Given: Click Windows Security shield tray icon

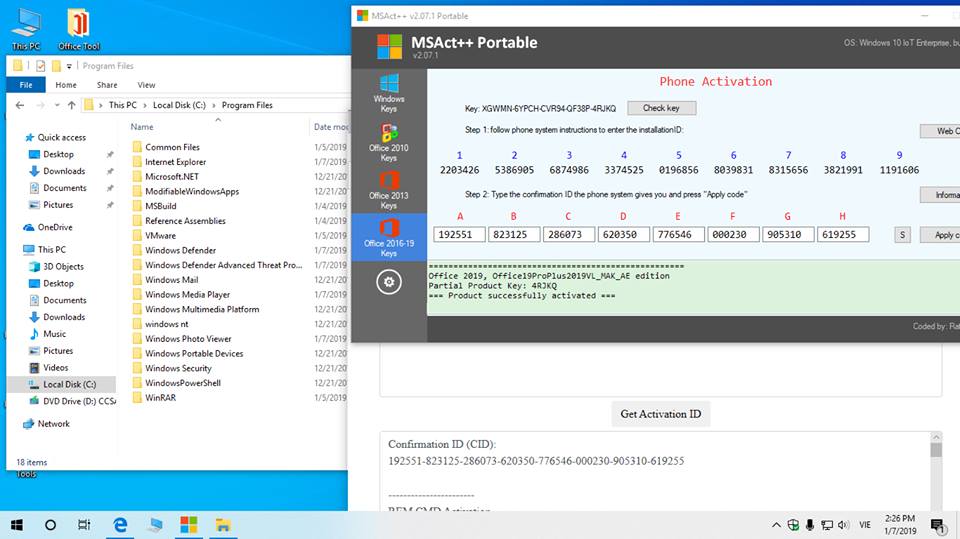Looking at the screenshot, I should point(793,525).
